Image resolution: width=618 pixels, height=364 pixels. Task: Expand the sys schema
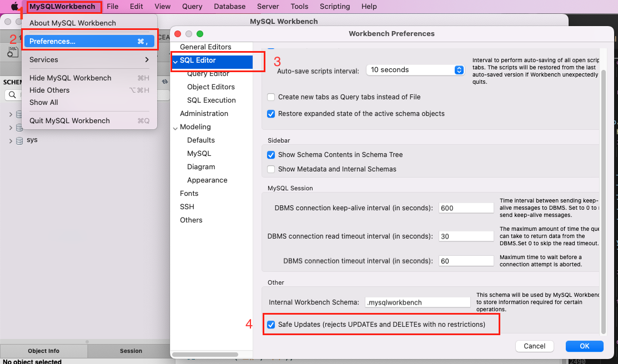11,140
